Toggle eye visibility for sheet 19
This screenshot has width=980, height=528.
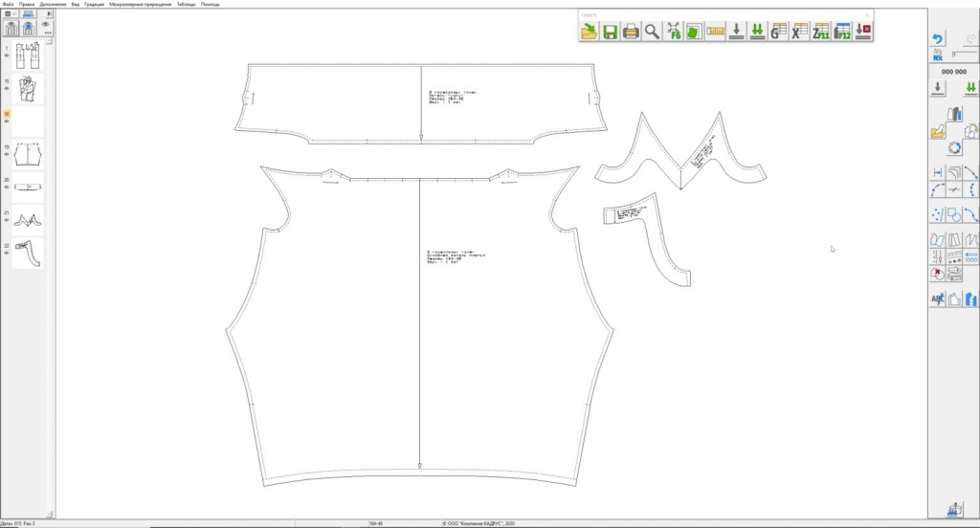tap(7, 156)
